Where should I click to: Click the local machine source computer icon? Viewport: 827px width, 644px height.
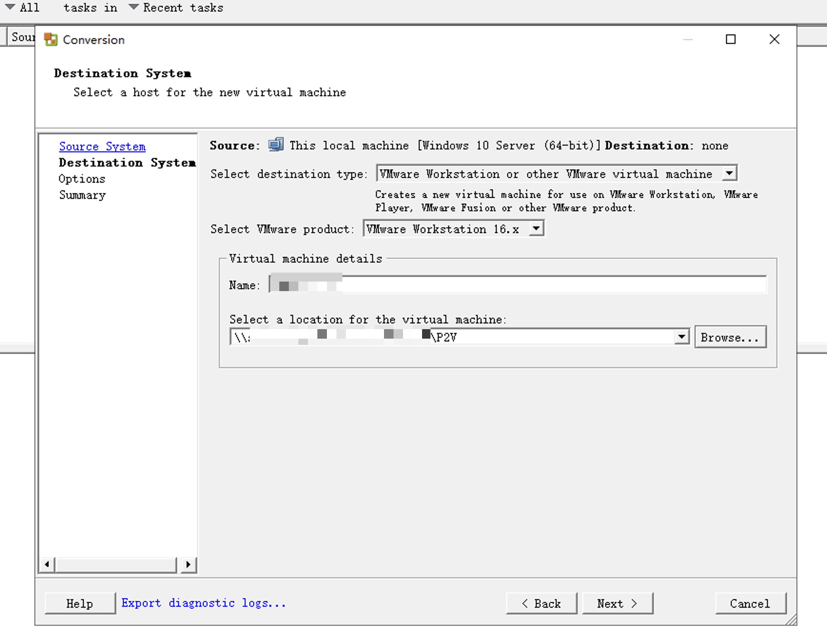click(x=276, y=145)
